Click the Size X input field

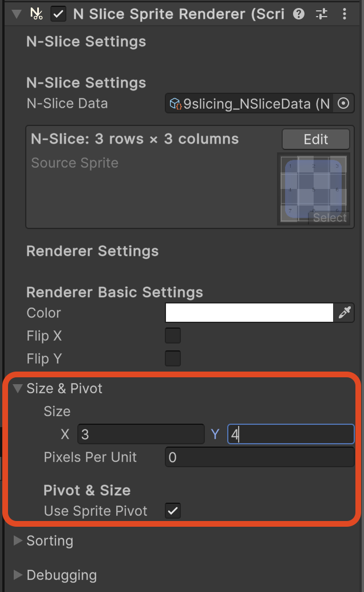point(141,434)
